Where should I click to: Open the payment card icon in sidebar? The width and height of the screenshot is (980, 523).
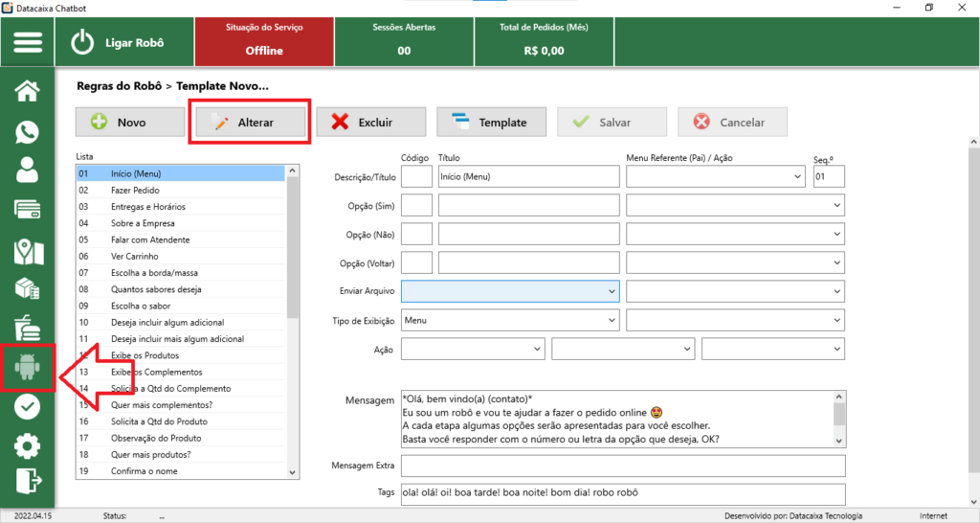pyautogui.click(x=28, y=210)
